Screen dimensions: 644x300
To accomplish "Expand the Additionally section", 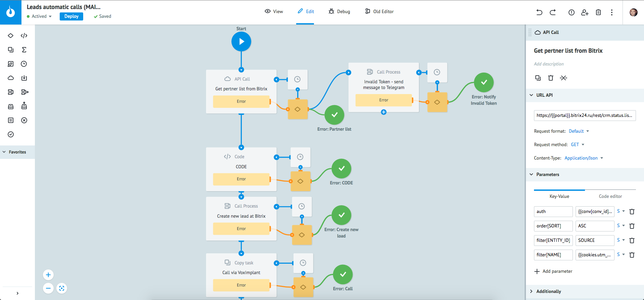I will 548,291.
